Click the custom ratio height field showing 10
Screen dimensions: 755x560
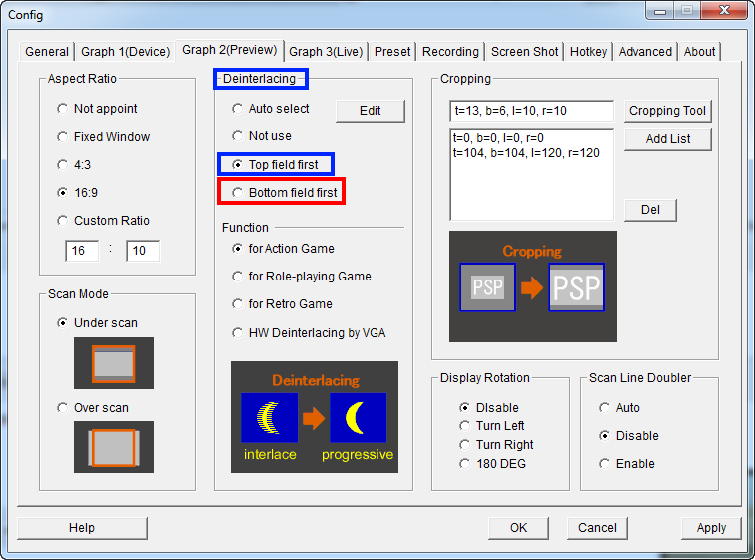coord(143,251)
